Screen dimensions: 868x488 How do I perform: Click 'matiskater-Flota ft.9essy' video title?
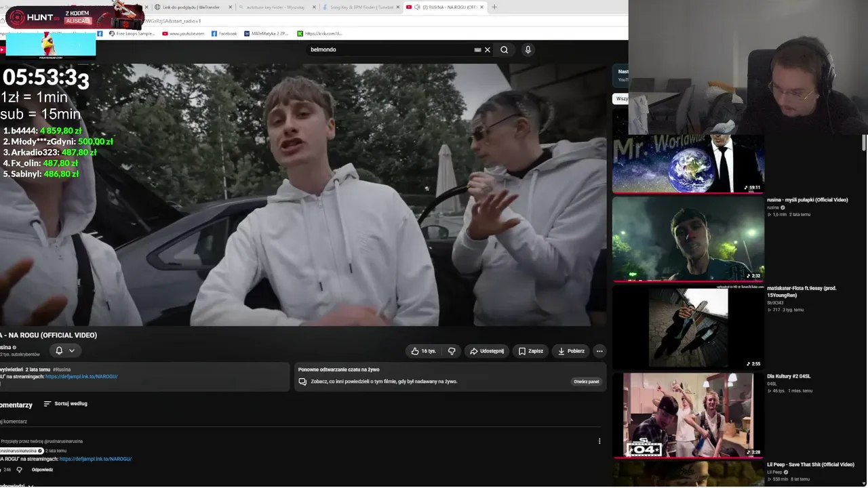pyautogui.click(x=802, y=291)
